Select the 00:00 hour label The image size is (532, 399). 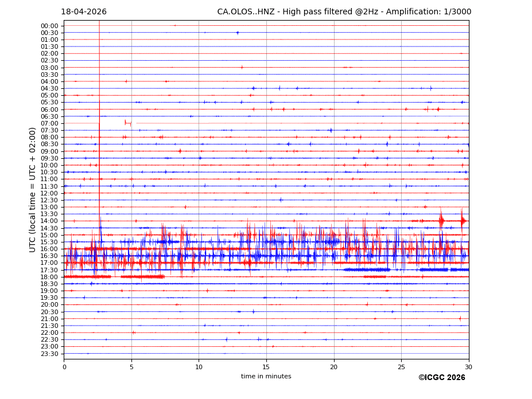(x=49, y=26)
